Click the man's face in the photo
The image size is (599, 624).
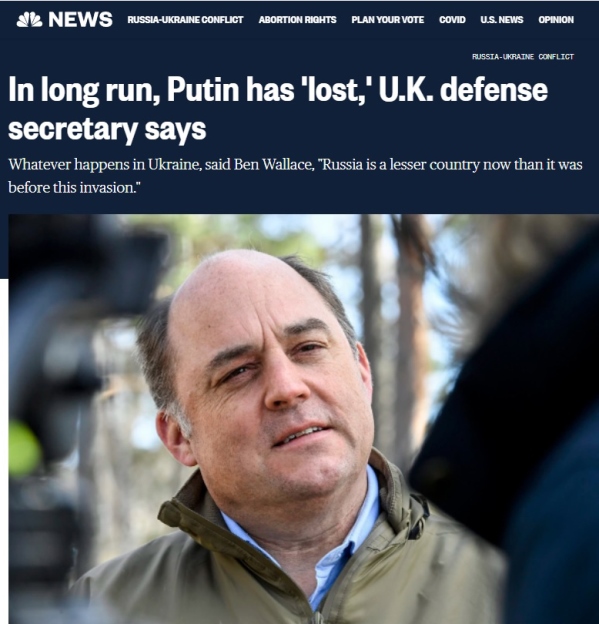coord(271,380)
